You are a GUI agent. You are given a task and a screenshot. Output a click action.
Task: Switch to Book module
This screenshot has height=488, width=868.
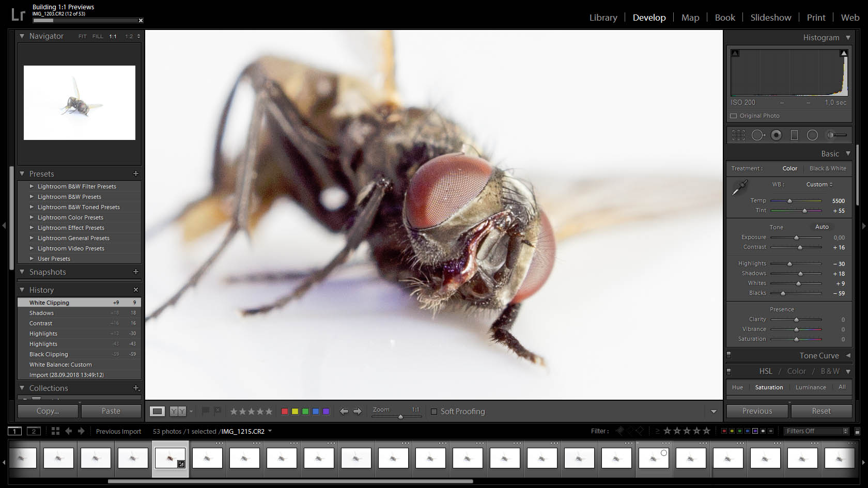725,18
